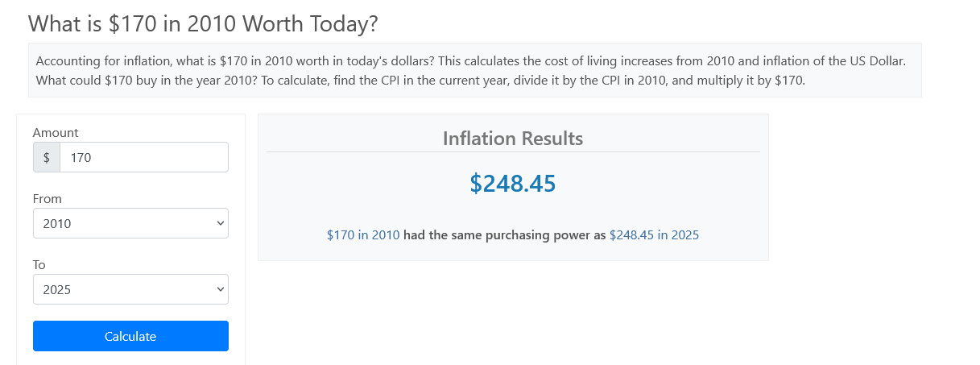Click "had the same purchasing power as" text

click(x=504, y=235)
